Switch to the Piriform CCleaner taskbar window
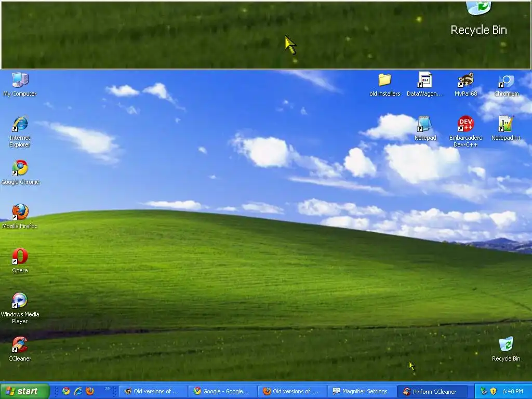Viewport: 532px width, 399px height. click(x=432, y=391)
